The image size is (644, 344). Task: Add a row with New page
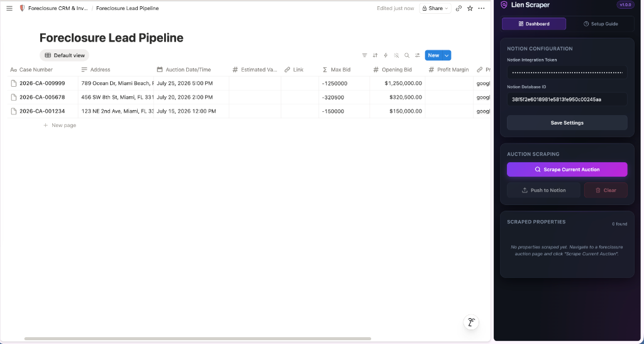point(60,125)
